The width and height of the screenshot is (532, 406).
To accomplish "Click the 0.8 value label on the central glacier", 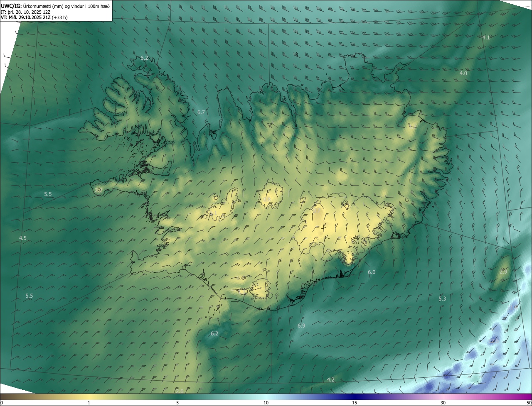I will [267, 200].
